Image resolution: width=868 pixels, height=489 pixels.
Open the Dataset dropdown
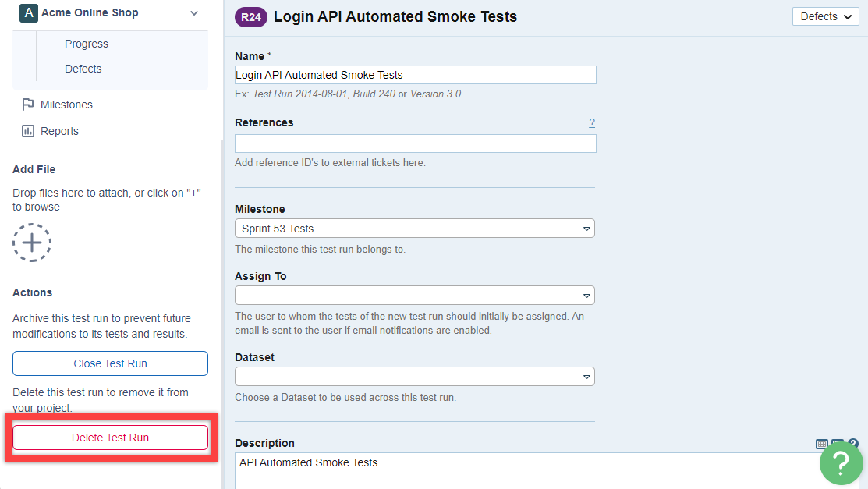pos(414,377)
